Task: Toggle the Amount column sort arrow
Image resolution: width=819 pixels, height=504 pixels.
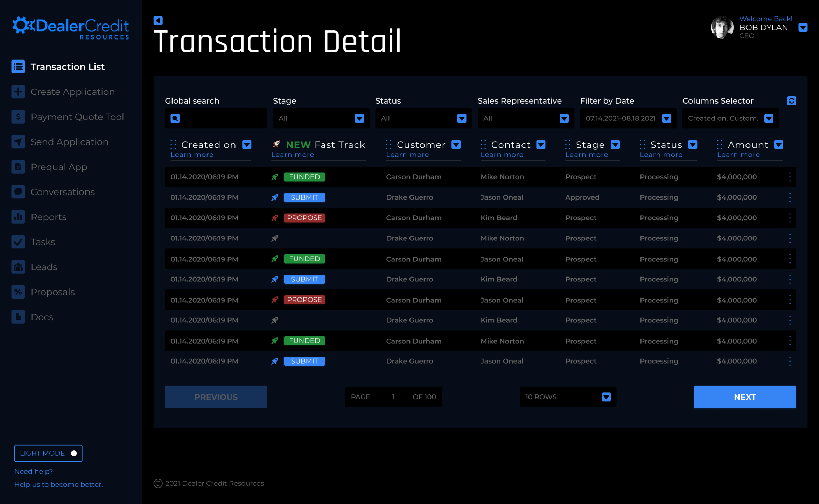Action: (778, 145)
